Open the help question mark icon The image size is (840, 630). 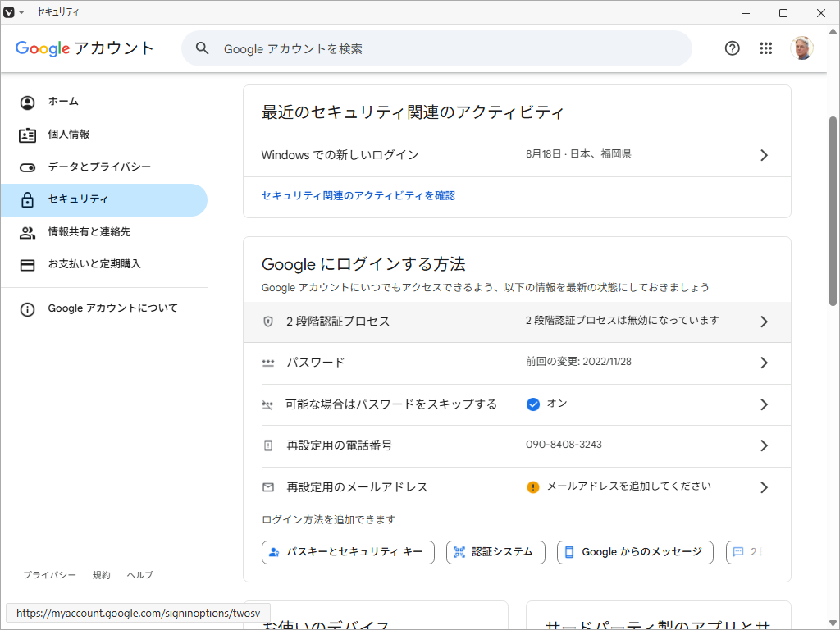[733, 48]
